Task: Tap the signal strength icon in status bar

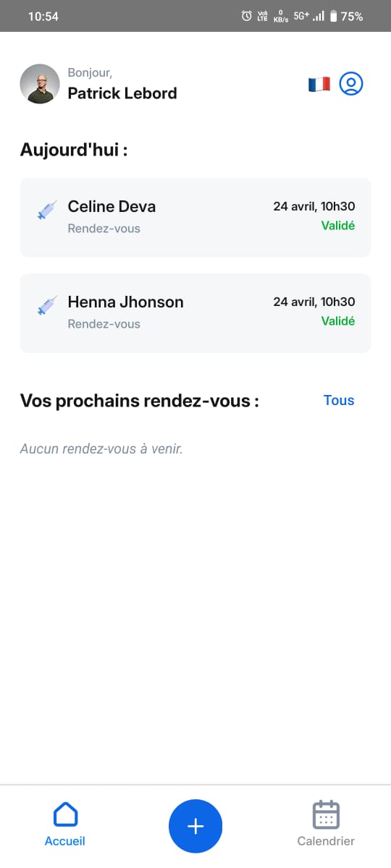Action: coord(319,16)
